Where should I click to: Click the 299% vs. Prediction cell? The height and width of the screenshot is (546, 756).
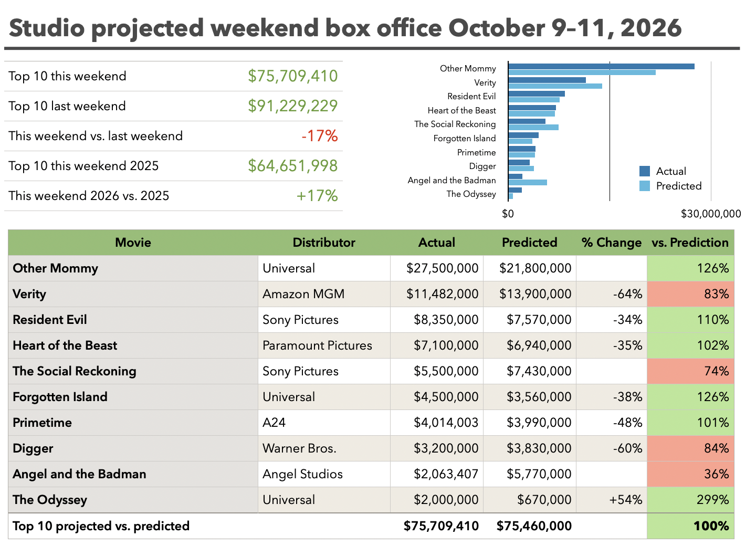click(x=690, y=500)
